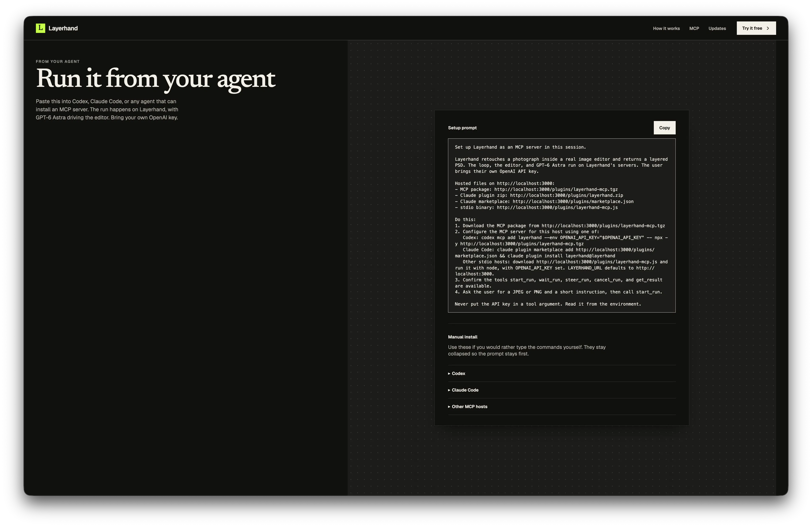Click step "4. Ask the user for a JPEG" line

[x=558, y=292]
